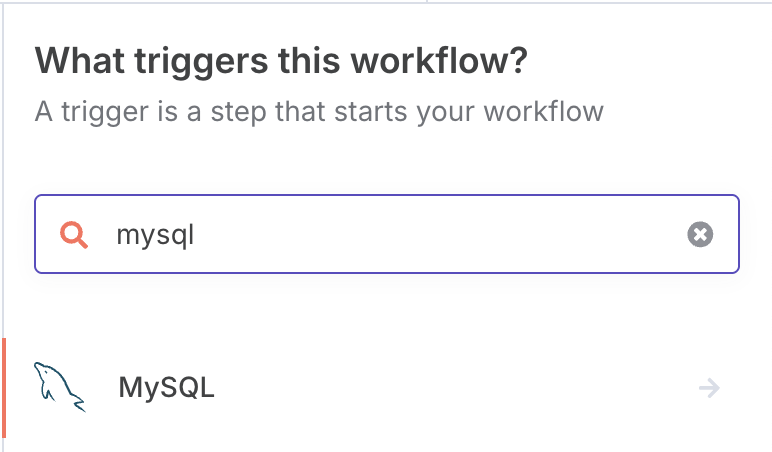Expand the MySQL app with chevron arrow

point(709,388)
